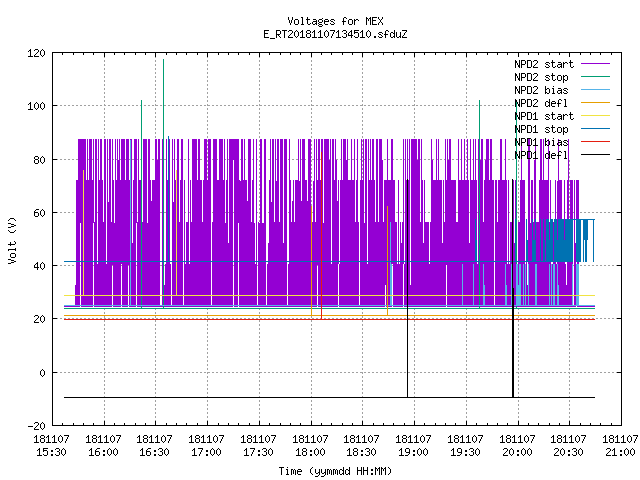Screen dimensions: 640x480
Task: Click the 60 y-axis tick value
Action: pyautogui.click(x=39, y=213)
